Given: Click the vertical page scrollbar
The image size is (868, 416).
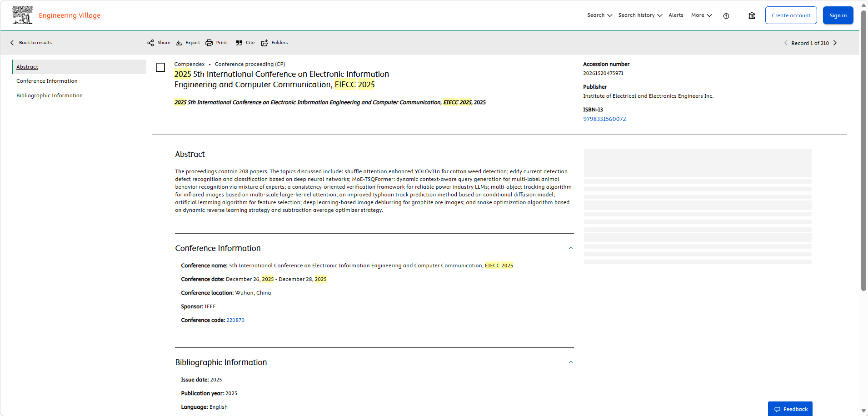Looking at the screenshot, I should click(x=863, y=150).
